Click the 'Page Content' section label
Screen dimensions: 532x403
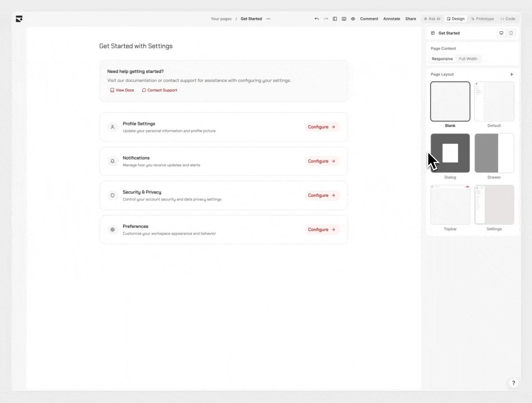coord(443,49)
